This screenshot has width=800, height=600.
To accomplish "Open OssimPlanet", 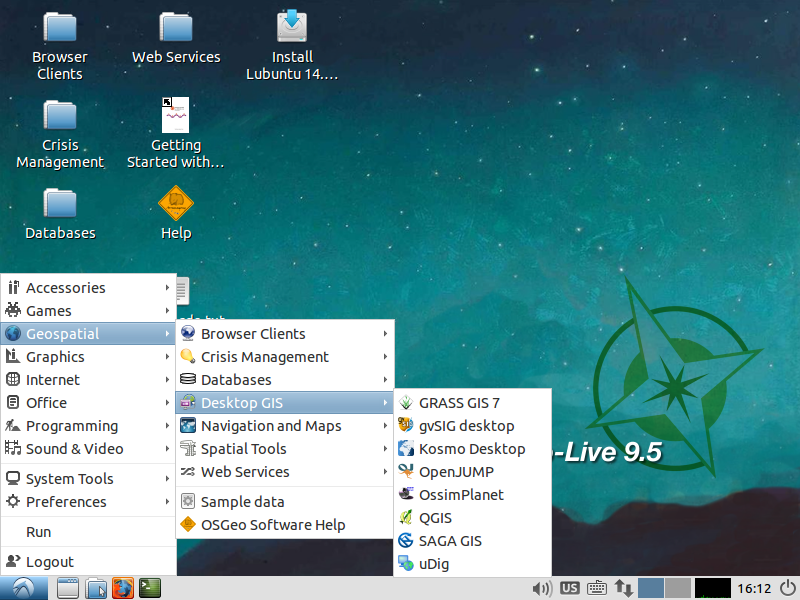I will [472, 495].
